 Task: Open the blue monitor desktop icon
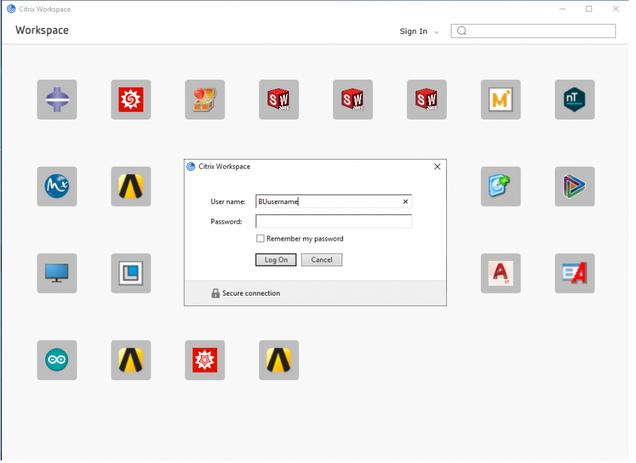coord(57,273)
